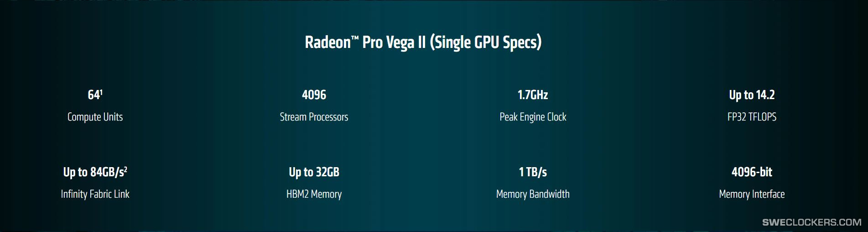Click the Stream Processors label
The height and width of the screenshot is (232, 868).
point(314,117)
